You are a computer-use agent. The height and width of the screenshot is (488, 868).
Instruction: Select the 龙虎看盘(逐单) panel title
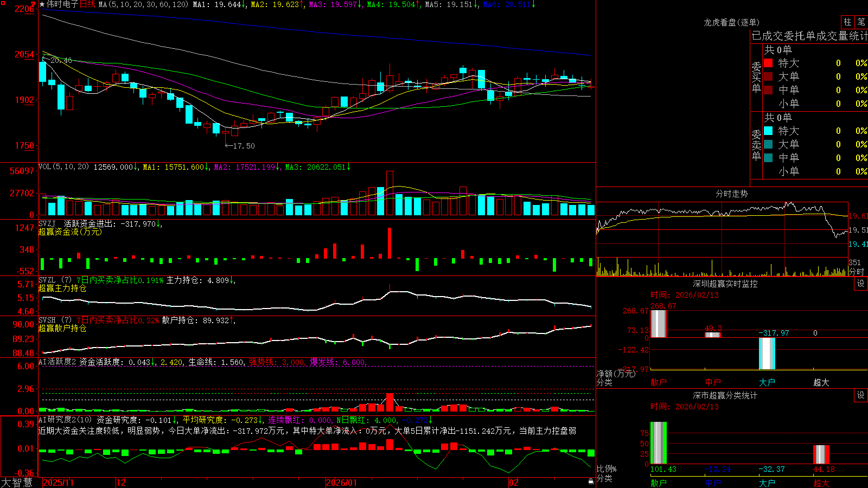click(731, 22)
